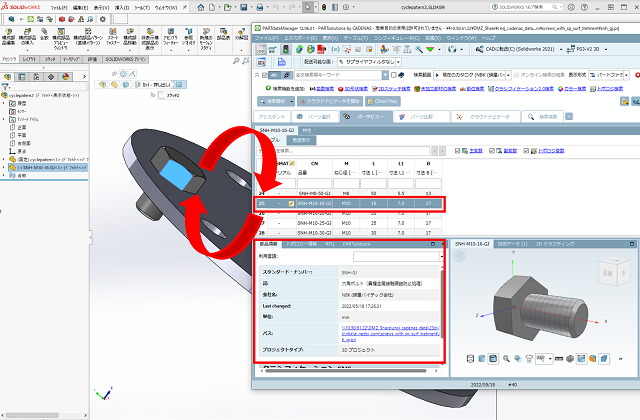Toggle checkbox left of full-text search field
This screenshot has width=640, height=420.
pos(265,75)
